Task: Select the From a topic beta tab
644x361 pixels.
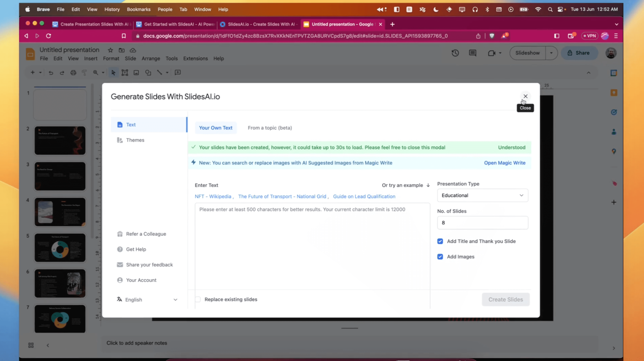Action: coord(269,128)
